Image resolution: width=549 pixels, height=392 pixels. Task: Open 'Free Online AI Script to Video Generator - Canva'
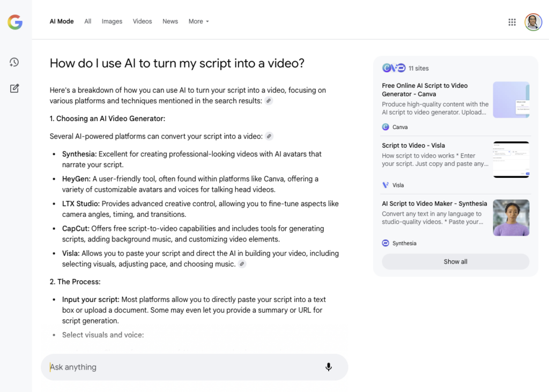pos(425,90)
